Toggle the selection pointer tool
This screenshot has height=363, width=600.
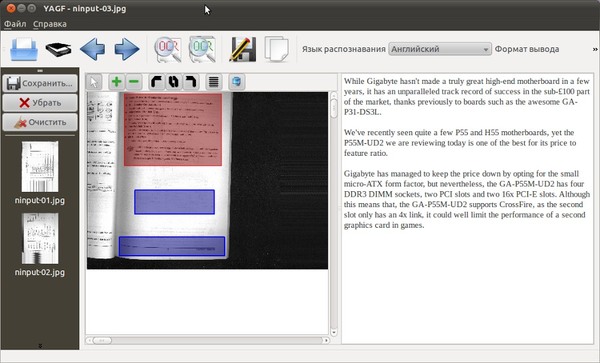click(x=94, y=82)
